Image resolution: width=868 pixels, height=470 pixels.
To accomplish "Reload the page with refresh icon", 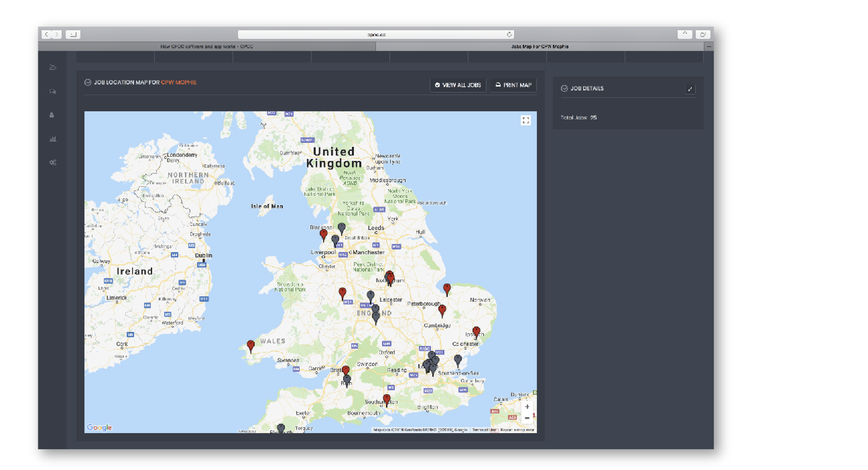I will 509,35.
